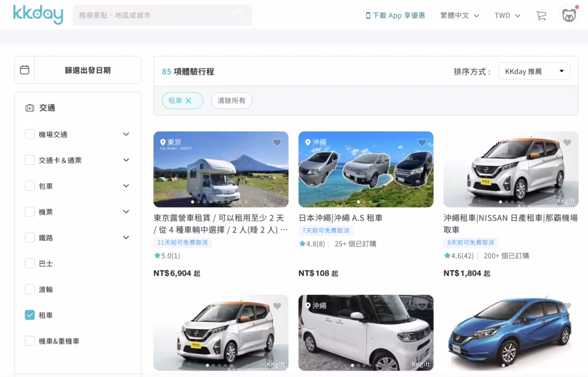Open the blue Nissan Note thumbnail
Viewport: 588px width, 377px height.
[510, 333]
